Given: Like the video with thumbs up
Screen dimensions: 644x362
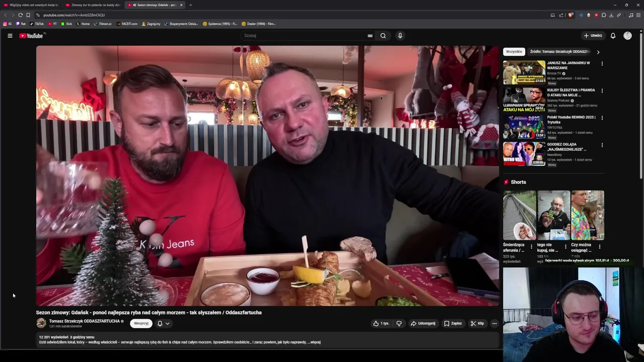Looking at the screenshot, I should (381, 323).
